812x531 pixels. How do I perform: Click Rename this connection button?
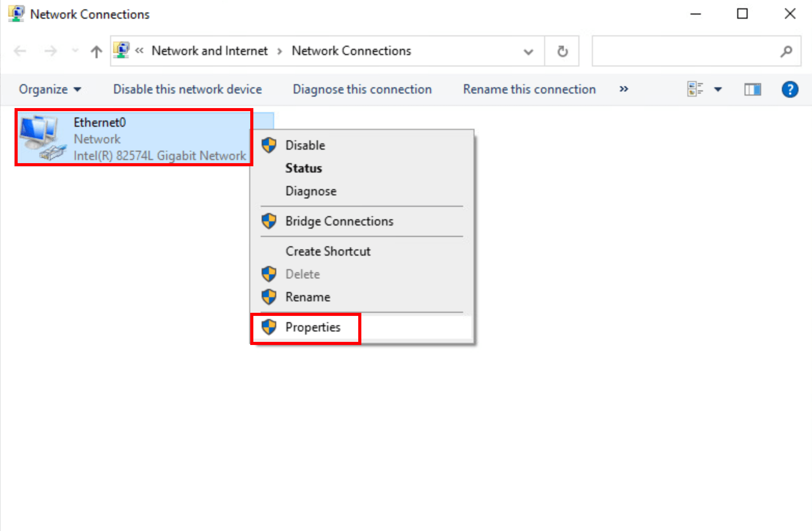[x=529, y=89]
